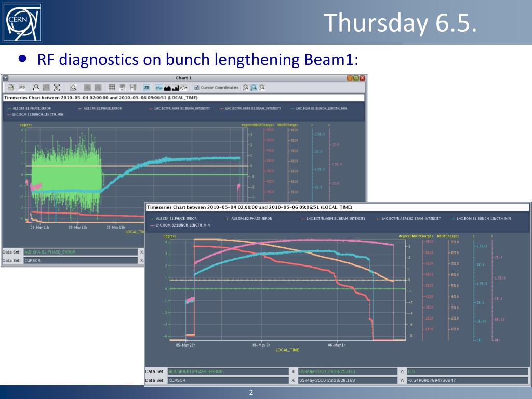Click 06-May 0h label on front chart axis

[x=261, y=345]
